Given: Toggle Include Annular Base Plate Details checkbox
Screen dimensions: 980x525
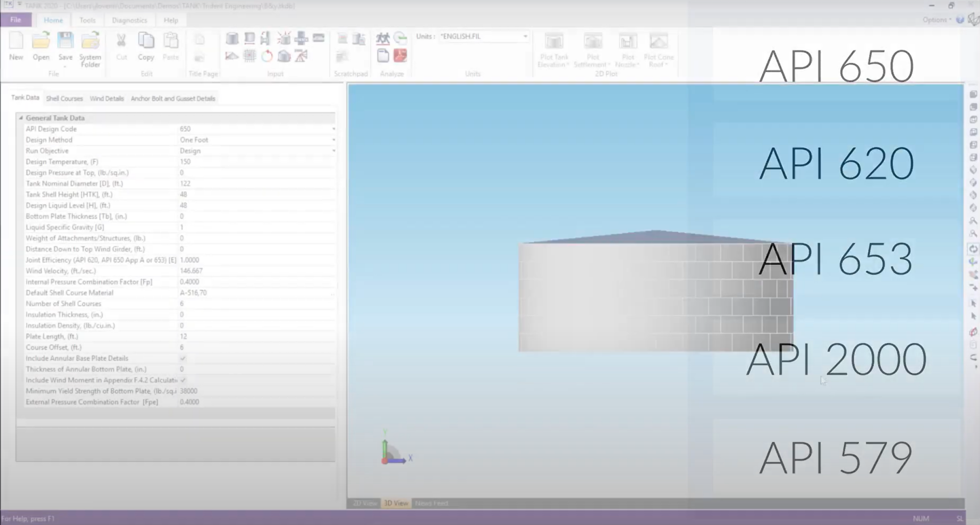Looking at the screenshot, I should click(x=183, y=358).
